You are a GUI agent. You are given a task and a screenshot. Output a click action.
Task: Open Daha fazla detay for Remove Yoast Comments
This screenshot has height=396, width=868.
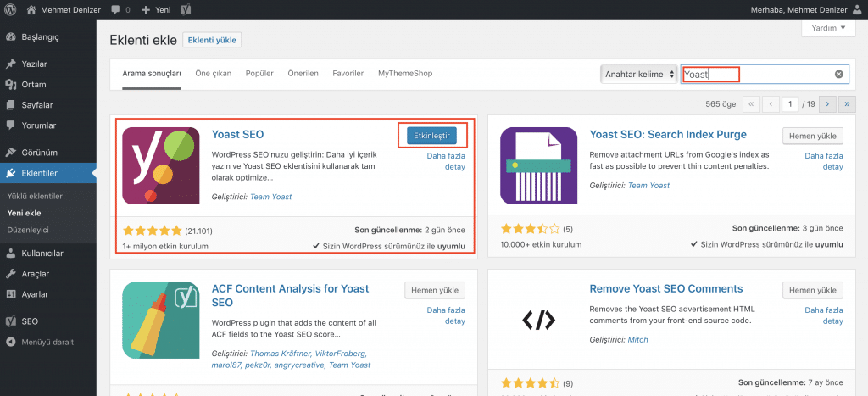(x=824, y=315)
